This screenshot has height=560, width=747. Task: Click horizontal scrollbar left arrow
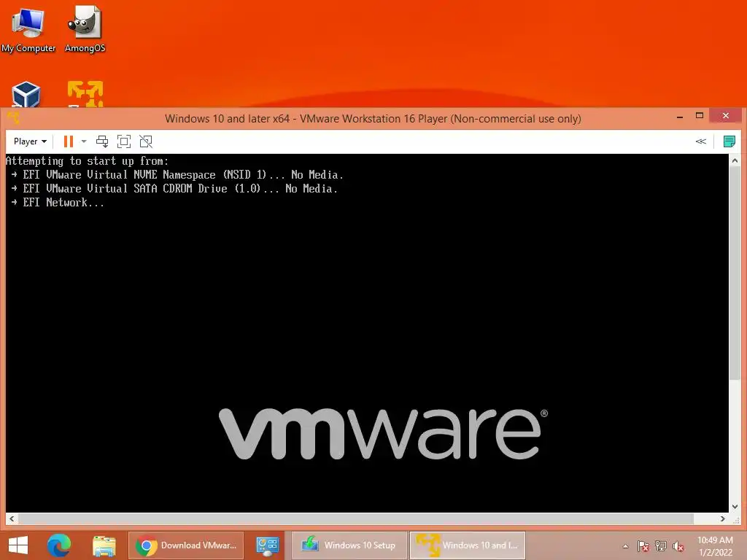click(x=12, y=518)
